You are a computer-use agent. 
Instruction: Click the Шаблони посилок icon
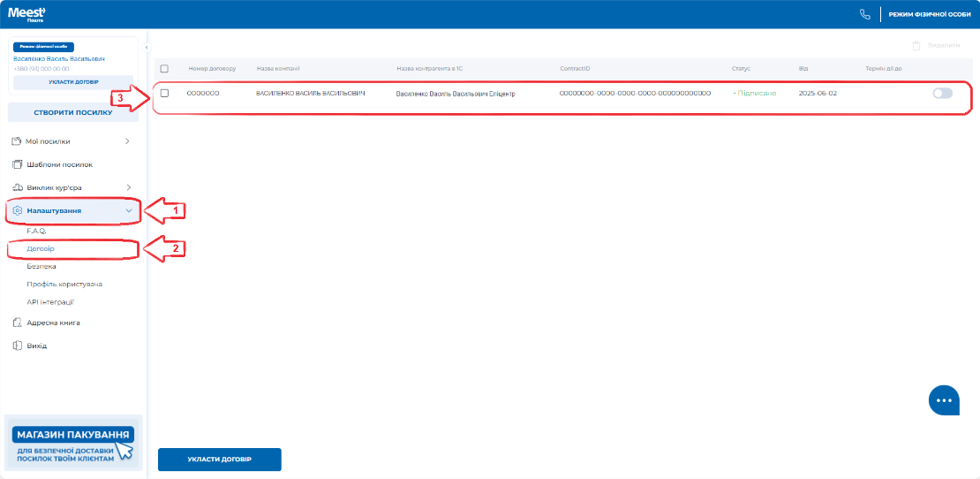(x=18, y=164)
